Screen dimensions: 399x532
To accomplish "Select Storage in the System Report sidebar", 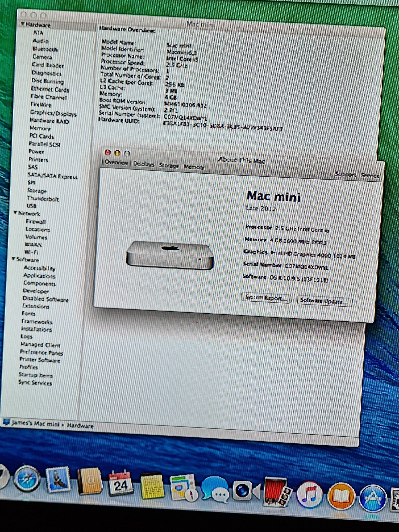I will coord(37,191).
